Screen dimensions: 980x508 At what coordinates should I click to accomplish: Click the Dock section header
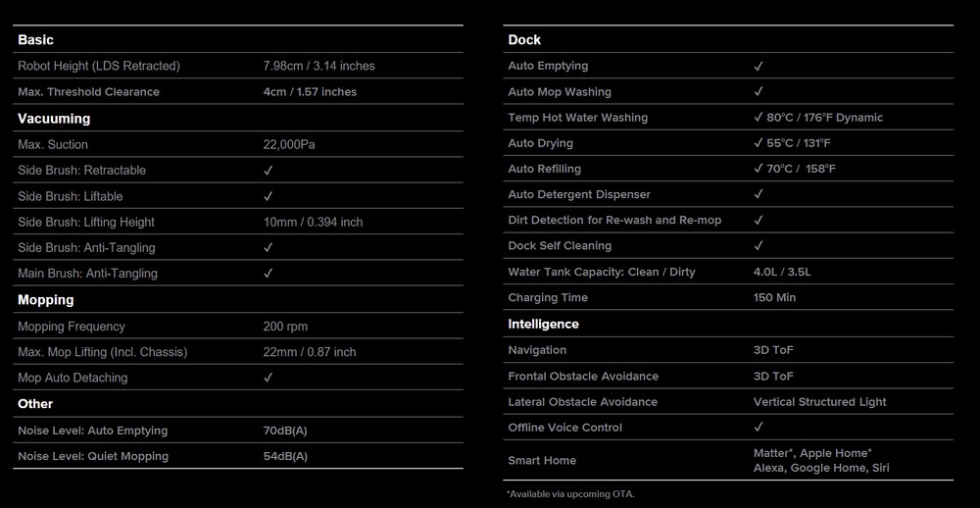(x=524, y=40)
